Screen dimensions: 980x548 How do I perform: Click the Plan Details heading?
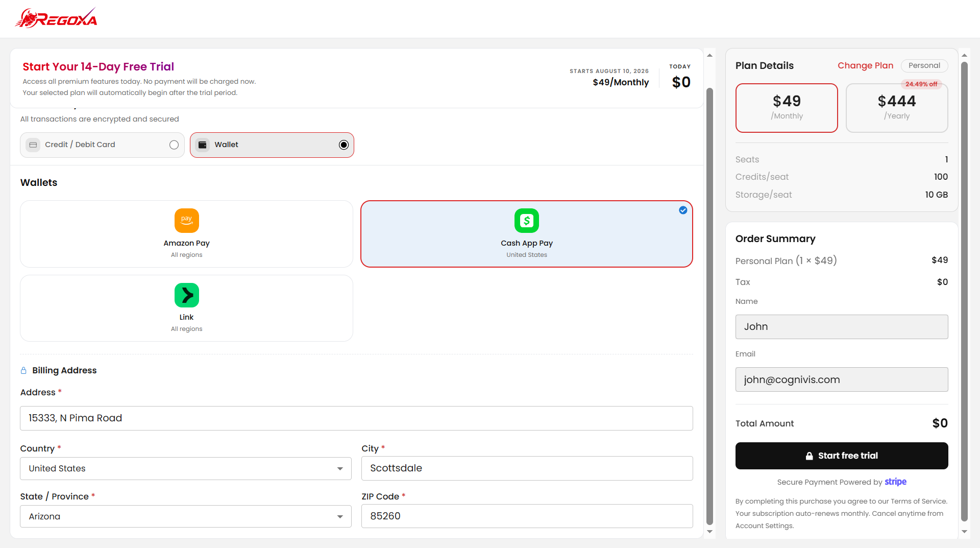(x=765, y=65)
